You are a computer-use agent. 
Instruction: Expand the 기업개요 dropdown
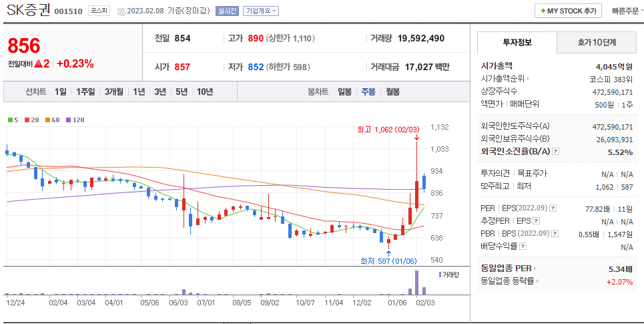(x=261, y=11)
